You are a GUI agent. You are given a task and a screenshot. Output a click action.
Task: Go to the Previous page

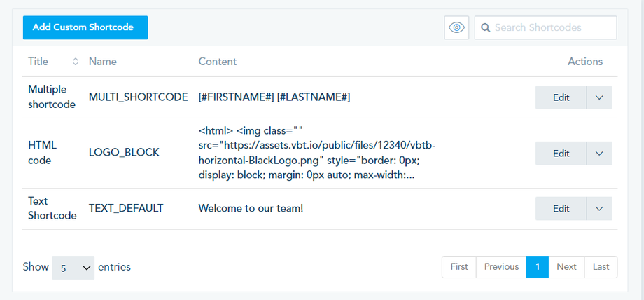[x=501, y=267]
